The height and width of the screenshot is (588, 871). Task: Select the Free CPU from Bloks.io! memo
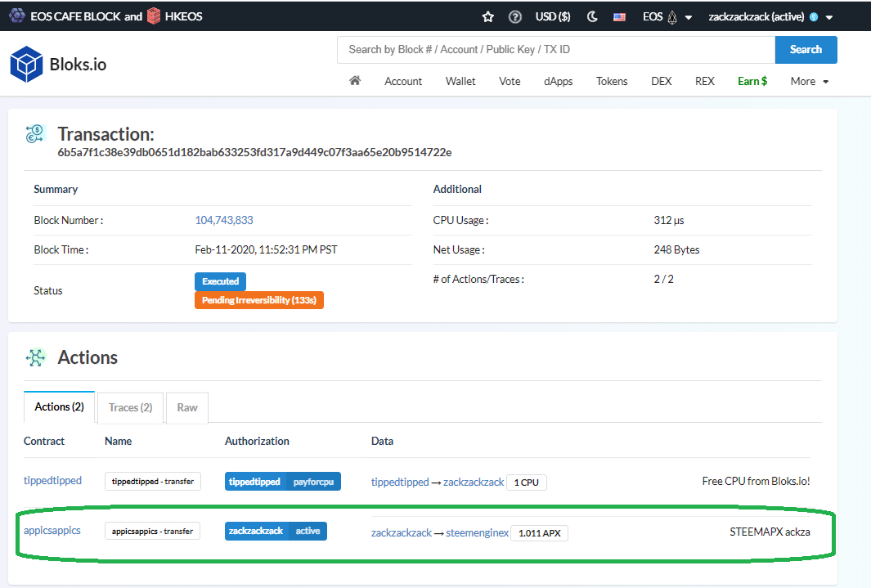pyautogui.click(x=756, y=482)
